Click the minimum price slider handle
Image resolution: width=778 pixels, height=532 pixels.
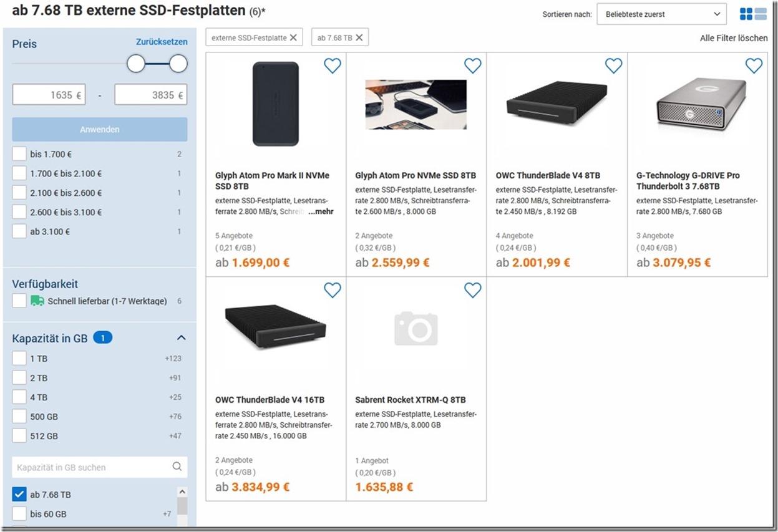136,63
